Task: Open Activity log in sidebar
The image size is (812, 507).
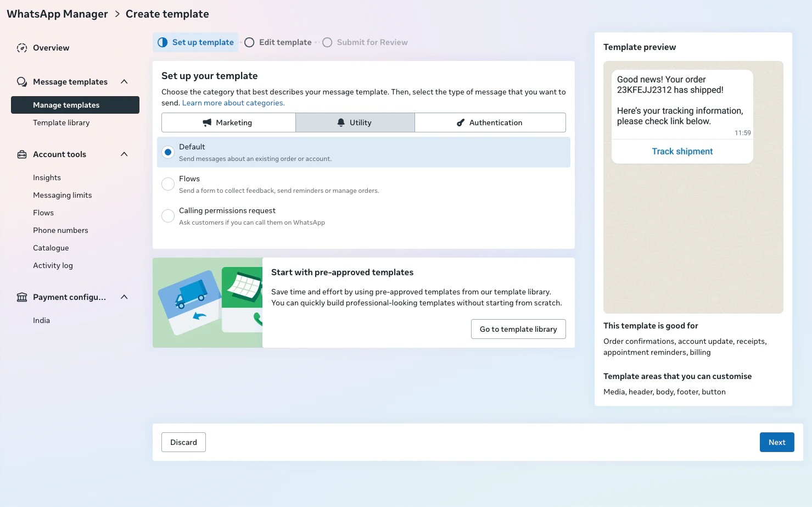Action: coord(53,265)
